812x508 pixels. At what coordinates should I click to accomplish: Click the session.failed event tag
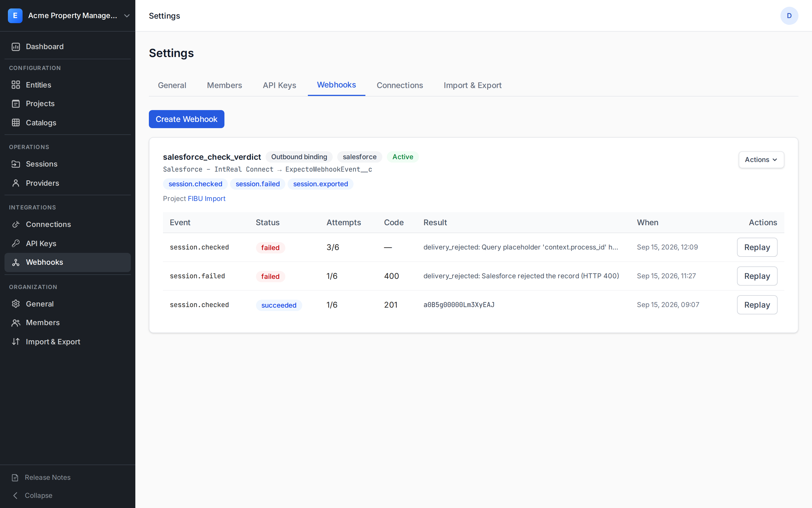[258, 184]
